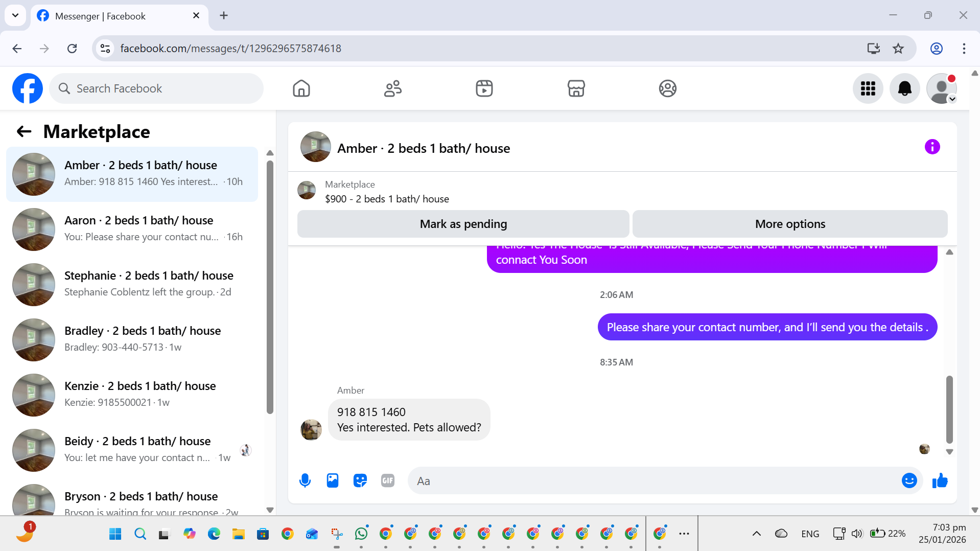Click Amber's avatar next to her message
This screenshot has width=980, height=551.
311,429
